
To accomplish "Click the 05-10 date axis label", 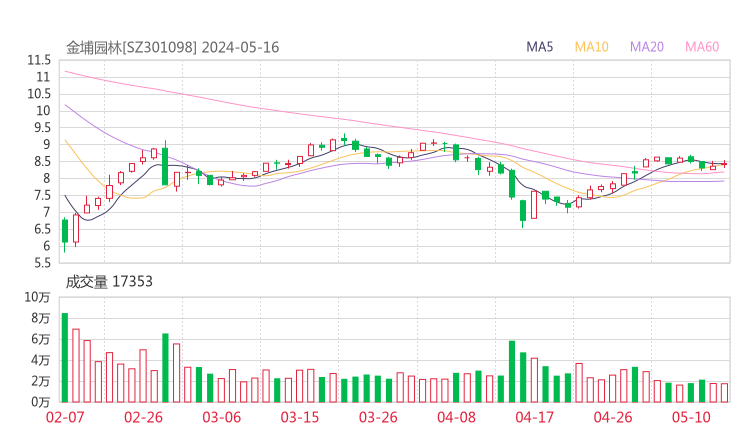I will click(691, 417).
